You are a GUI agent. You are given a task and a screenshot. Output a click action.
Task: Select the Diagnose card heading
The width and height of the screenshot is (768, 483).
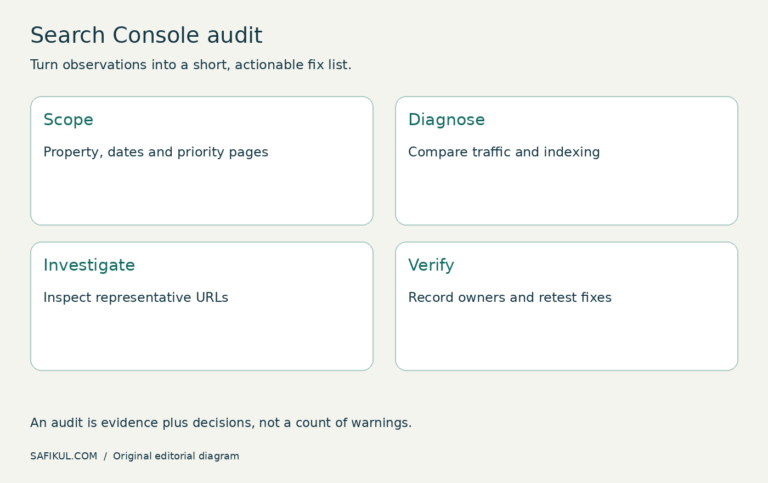[446, 120]
